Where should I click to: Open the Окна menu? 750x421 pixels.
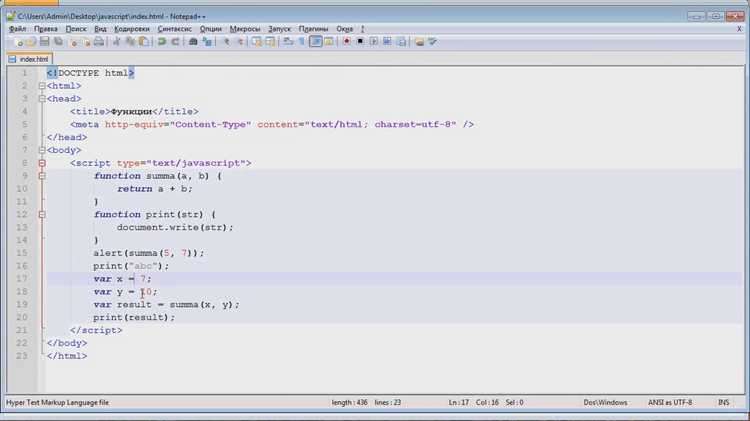click(344, 29)
